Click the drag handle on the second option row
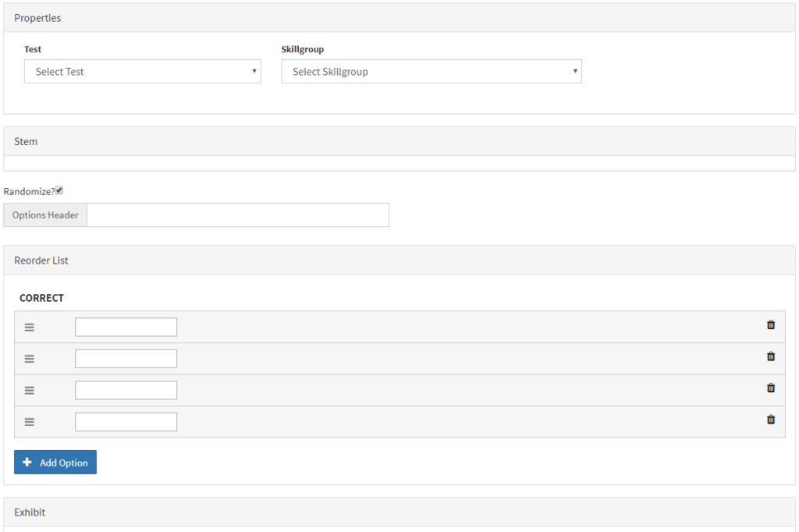This screenshot has width=799, height=532. click(30, 358)
